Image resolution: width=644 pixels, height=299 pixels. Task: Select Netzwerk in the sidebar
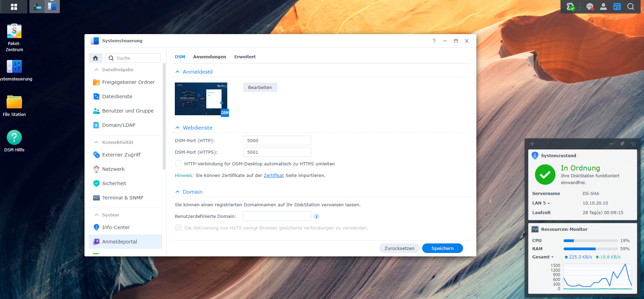(x=125, y=169)
